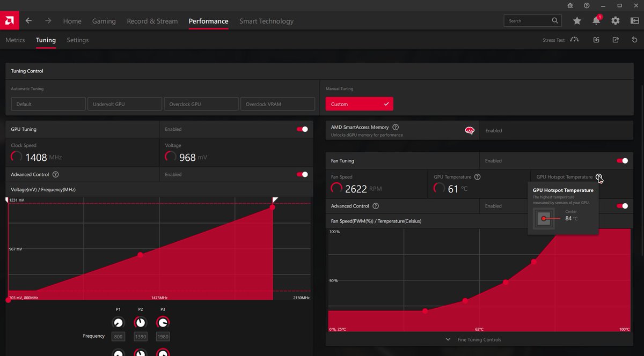The height and width of the screenshot is (356, 644).
Task: Open Fan Advanced Control help icon
Action: pos(376,206)
